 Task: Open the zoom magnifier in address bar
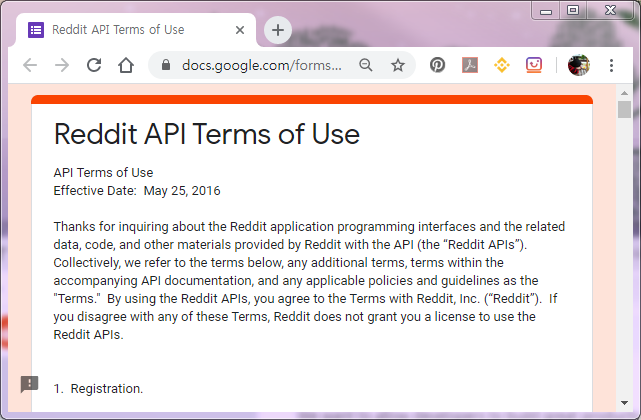[365, 65]
